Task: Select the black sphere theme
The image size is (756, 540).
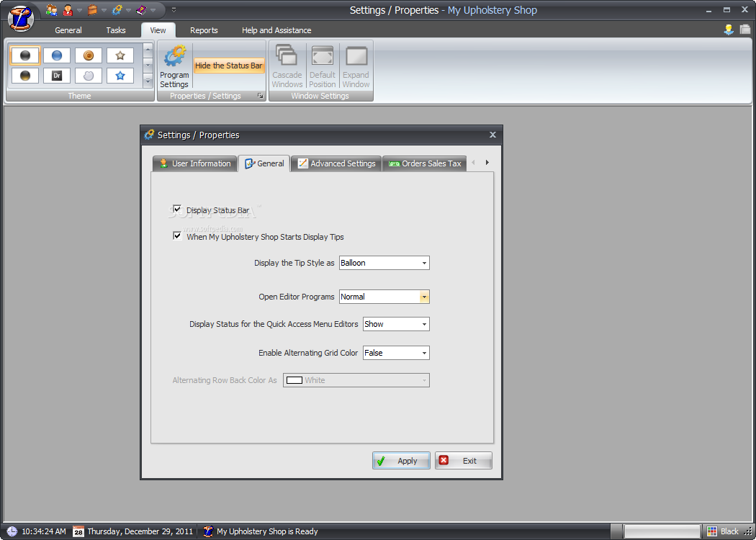Action: click(x=25, y=55)
